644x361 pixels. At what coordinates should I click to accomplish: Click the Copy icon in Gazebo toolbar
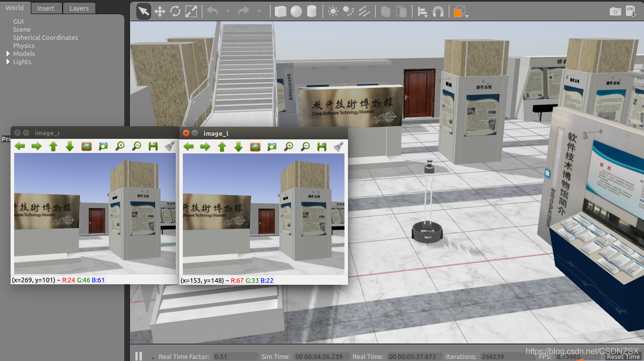[385, 11]
